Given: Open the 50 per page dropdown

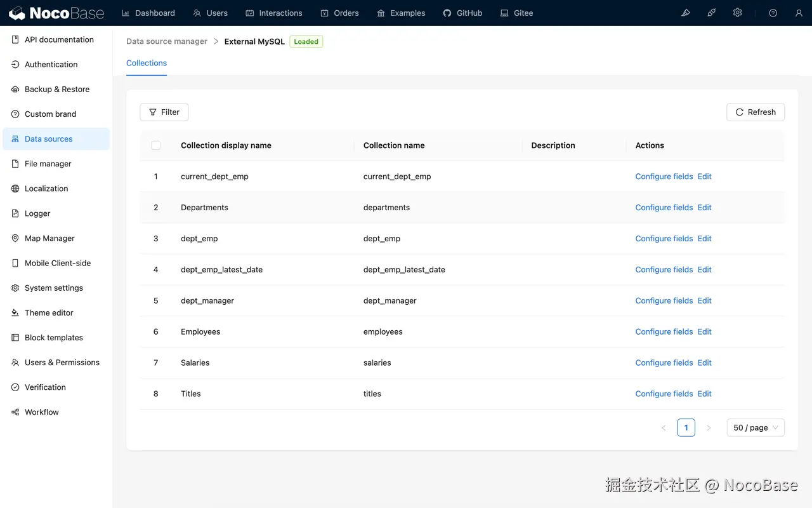Looking at the screenshot, I should (755, 427).
